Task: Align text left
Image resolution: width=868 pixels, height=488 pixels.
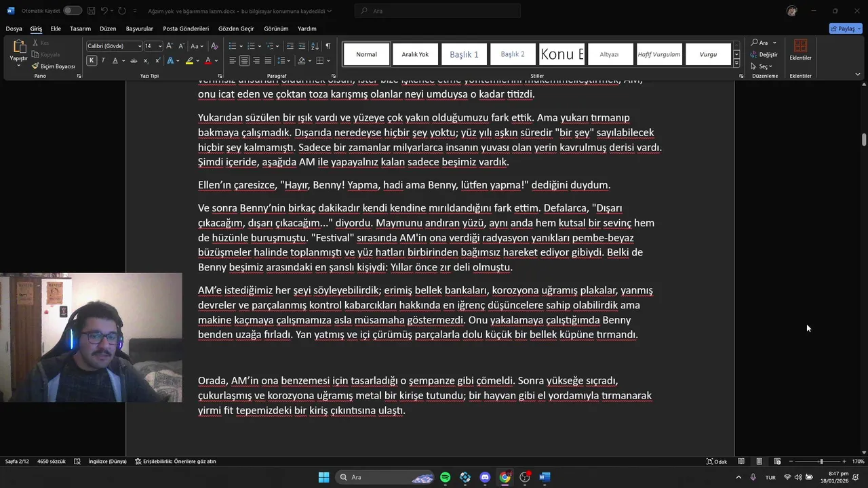Action: [x=233, y=60]
